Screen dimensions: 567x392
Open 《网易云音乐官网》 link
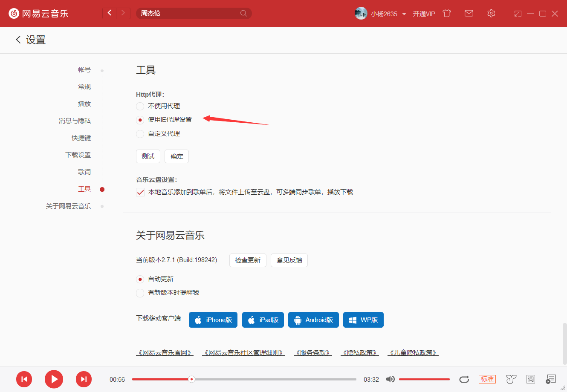click(x=165, y=353)
